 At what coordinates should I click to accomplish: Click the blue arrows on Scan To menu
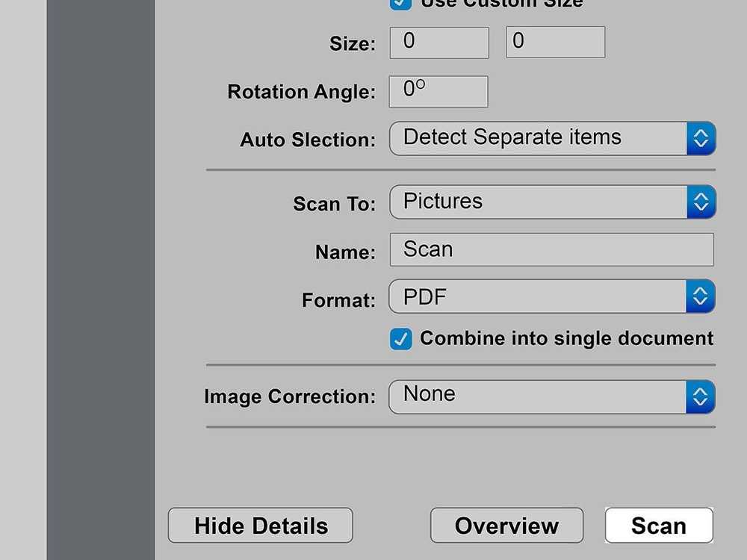point(701,202)
